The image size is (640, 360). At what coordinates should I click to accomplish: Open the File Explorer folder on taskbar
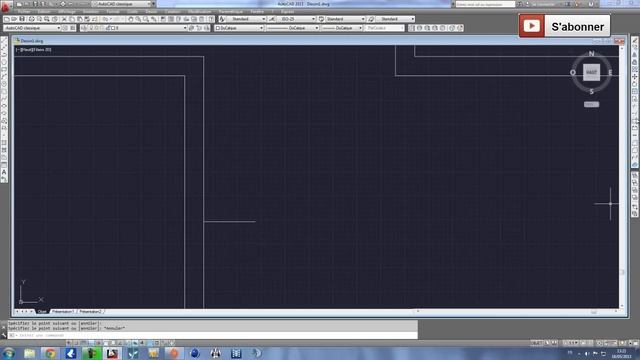29,353
